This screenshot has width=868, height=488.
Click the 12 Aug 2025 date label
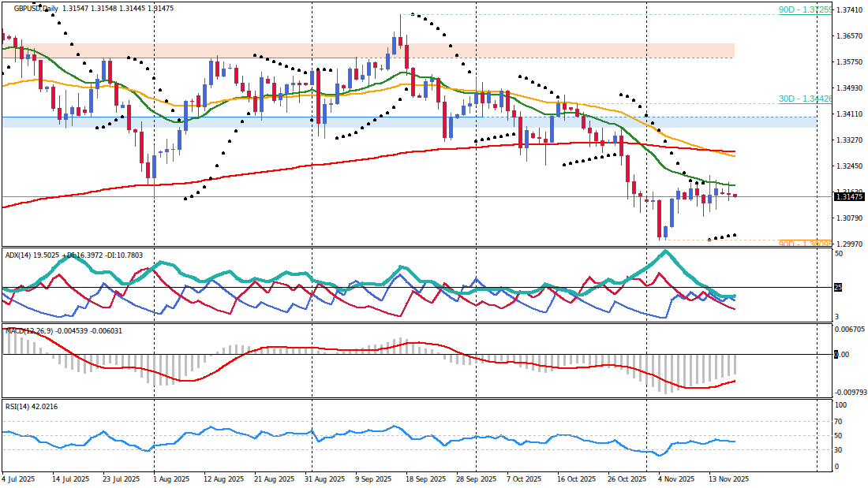[223, 479]
